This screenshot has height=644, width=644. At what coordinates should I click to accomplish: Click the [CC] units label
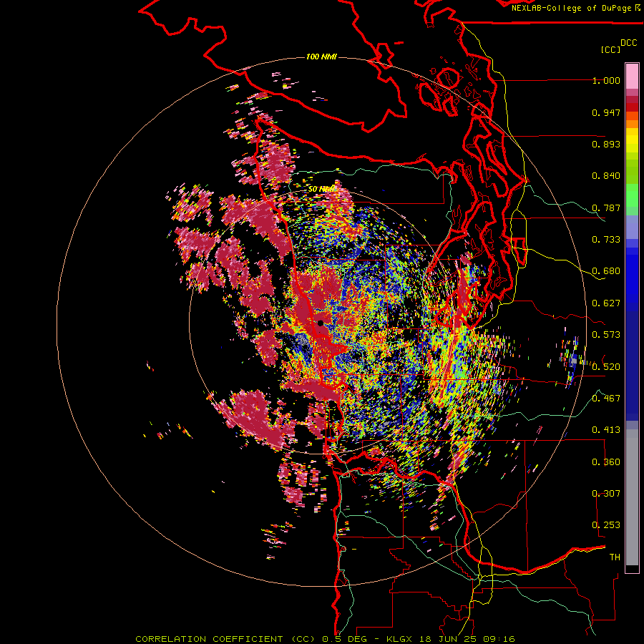610,49
